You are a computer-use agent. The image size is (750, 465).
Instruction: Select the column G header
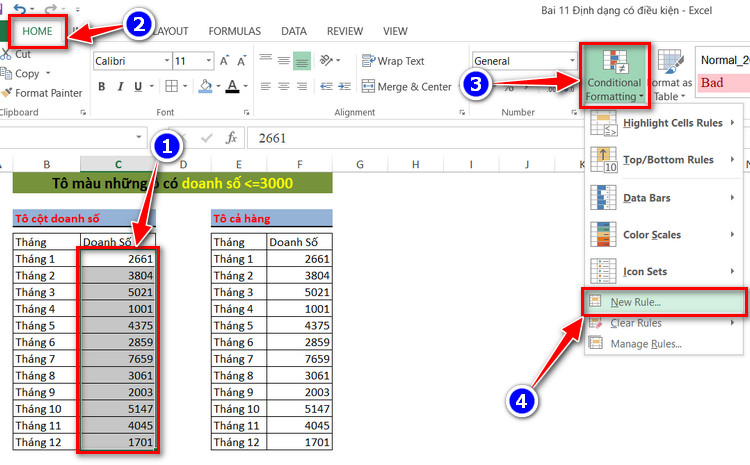pos(360,164)
